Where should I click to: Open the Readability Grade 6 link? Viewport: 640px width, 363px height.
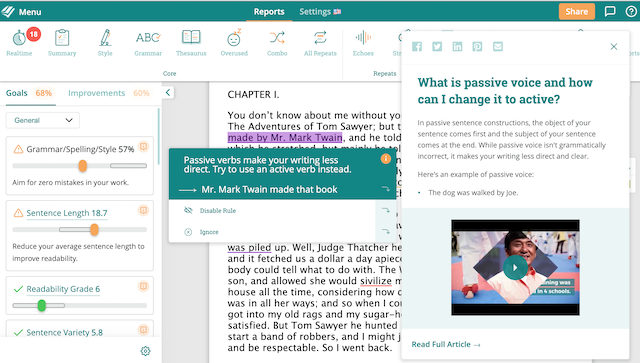(63, 289)
